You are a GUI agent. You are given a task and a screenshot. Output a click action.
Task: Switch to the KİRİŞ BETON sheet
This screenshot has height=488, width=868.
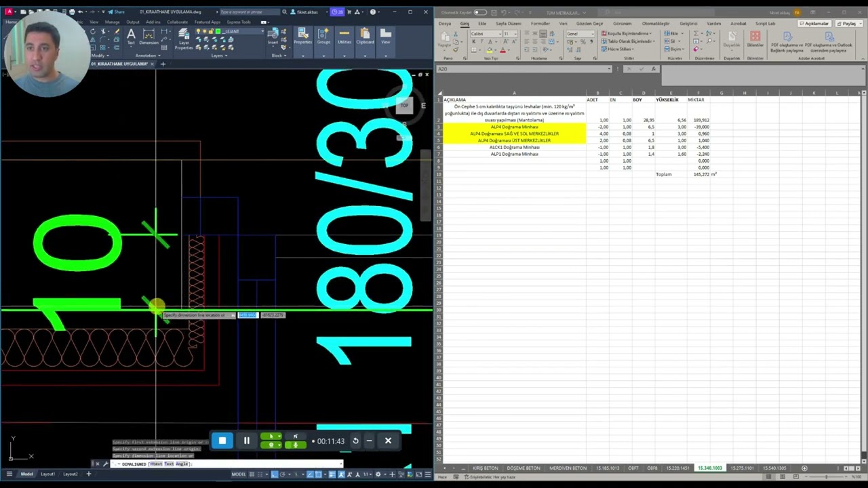coord(486,468)
